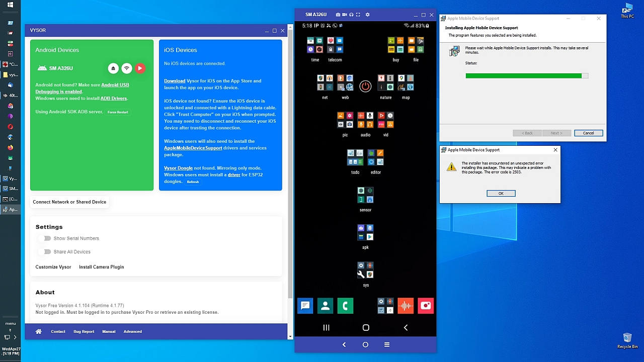The height and width of the screenshot is (362, 644).
Task: Open the camera app in phone dock
Action: click(x=426, y=306)
